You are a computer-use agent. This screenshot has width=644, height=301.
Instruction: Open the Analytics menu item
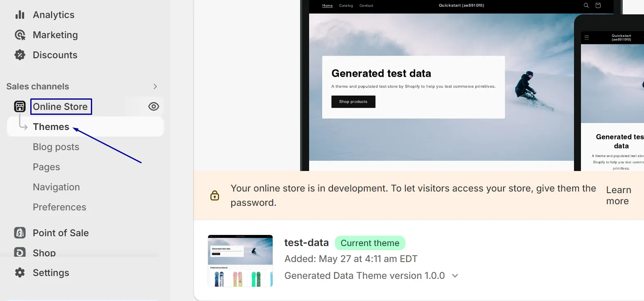click(x=54, y=15)
